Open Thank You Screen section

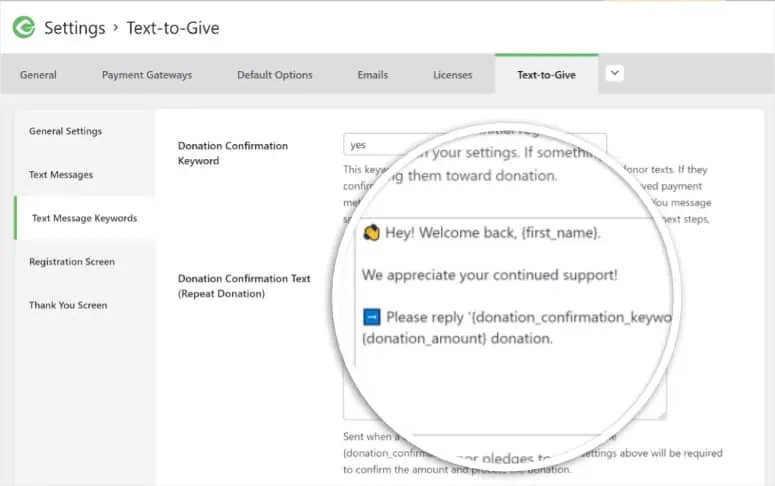[68, 305]
